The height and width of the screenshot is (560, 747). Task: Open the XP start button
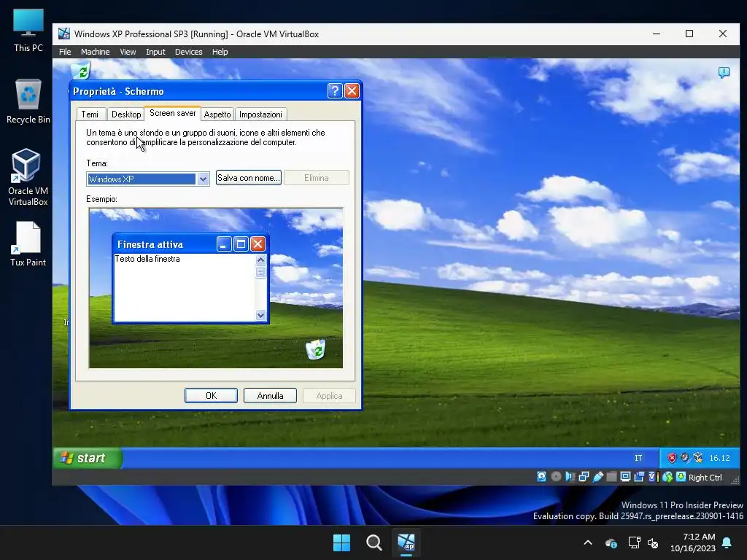click(88, 458)
